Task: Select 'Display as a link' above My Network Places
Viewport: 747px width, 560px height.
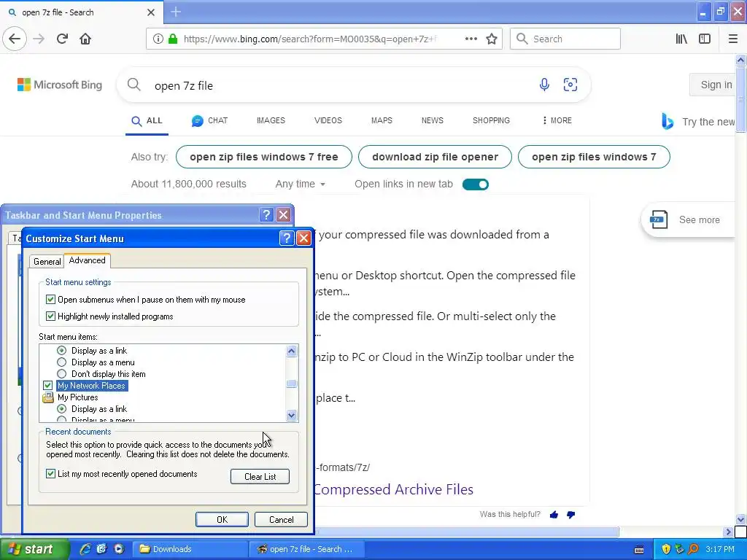Action: click(x=61, y=351)
